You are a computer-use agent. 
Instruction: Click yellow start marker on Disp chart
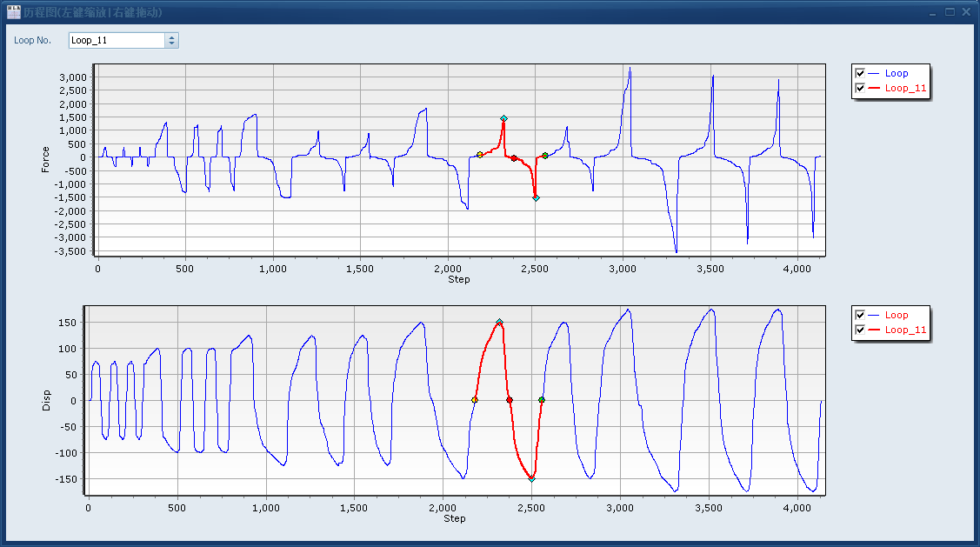pos(474,400)
